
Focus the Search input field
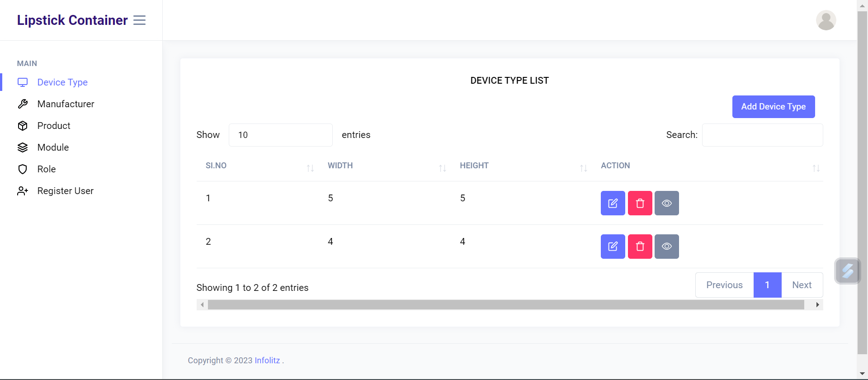pos(762,135)
